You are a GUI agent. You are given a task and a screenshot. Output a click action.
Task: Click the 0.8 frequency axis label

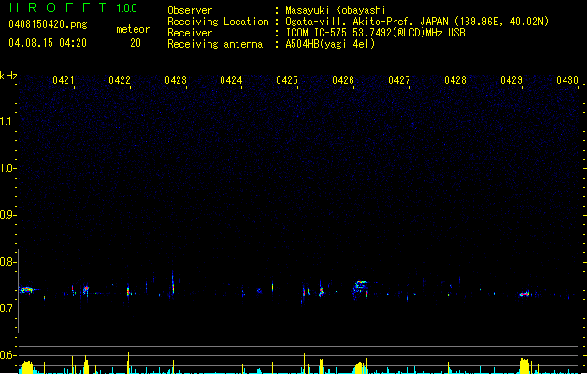click(x=7, y=262)
